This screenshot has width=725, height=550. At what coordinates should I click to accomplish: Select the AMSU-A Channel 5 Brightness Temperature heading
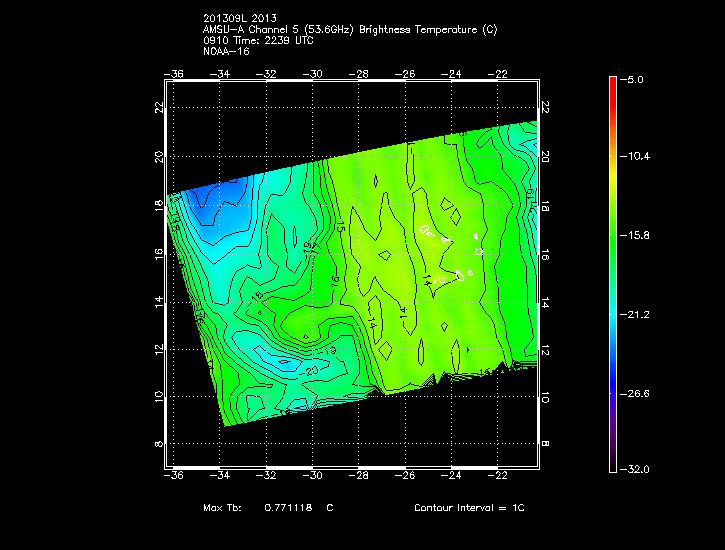click(348, 29)
